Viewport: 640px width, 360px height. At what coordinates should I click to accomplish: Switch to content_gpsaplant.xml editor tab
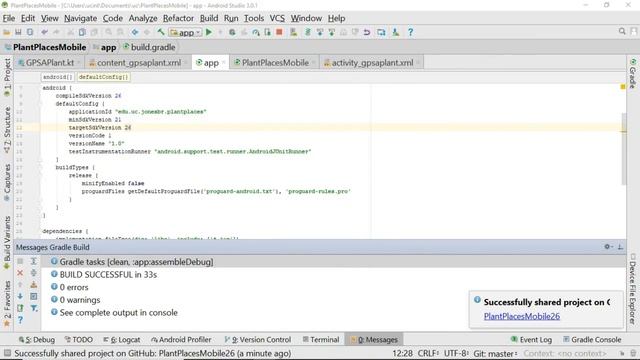pos(138,62)
